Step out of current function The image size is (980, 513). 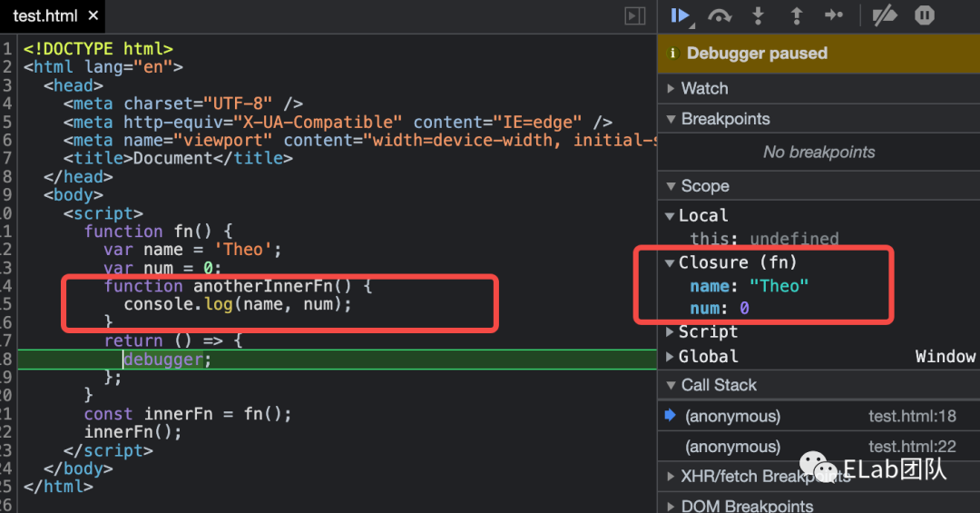point(797,15)
